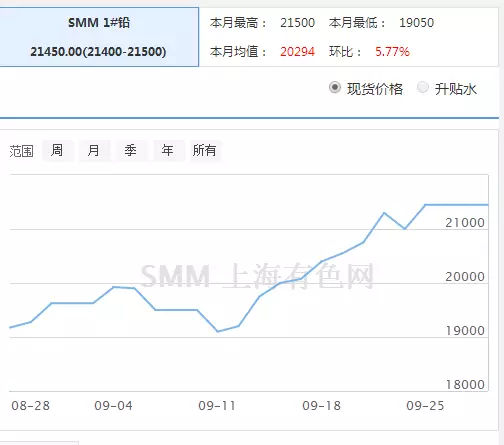Click the 本月最低 value 19050
This screenshot has height=445, width=504.
417,23
